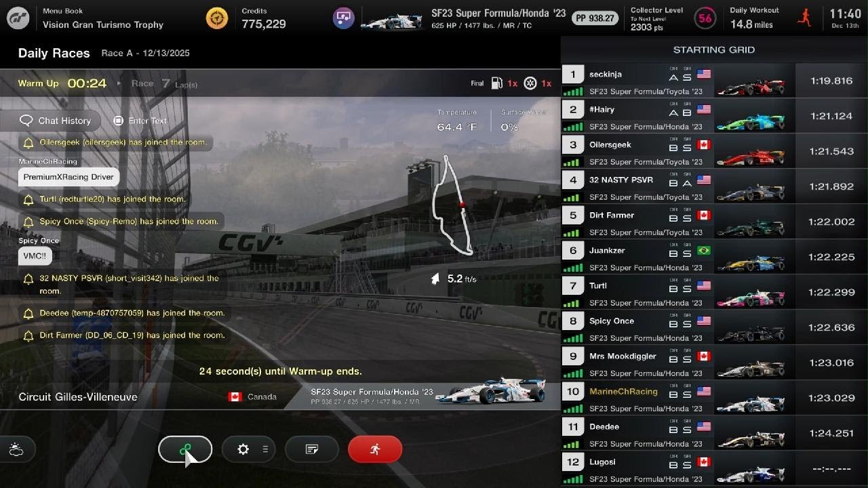Screen dimensions: 868x488
Task: Open the weather forecast icon
Action: pyautogui.click(x=17, y=449)
